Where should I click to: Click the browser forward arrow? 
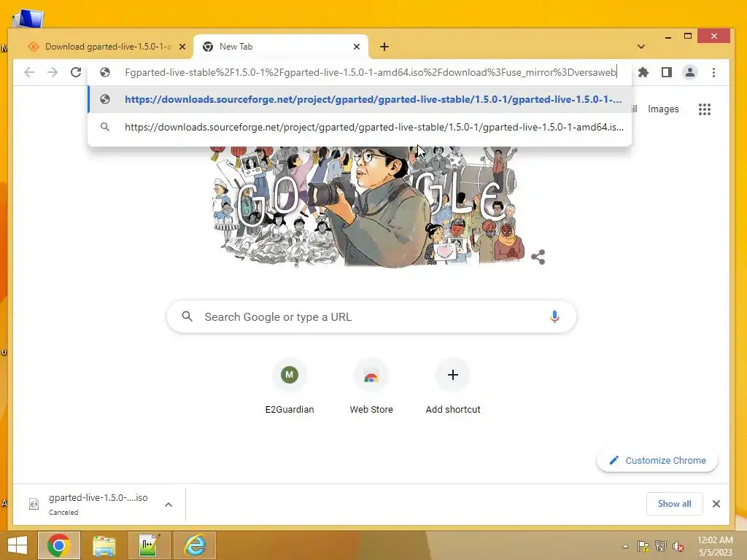click(53, 72)
